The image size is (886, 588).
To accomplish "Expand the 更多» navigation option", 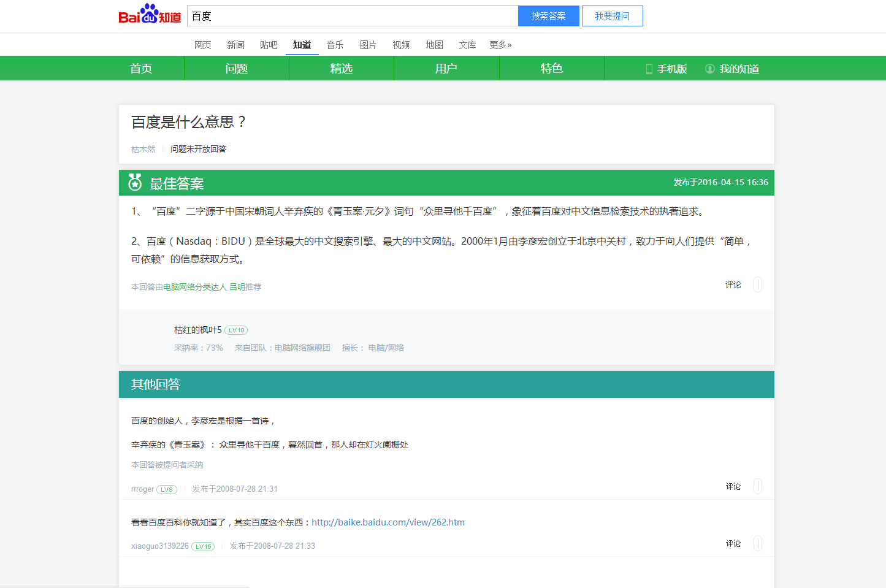I will coord(500,45).
